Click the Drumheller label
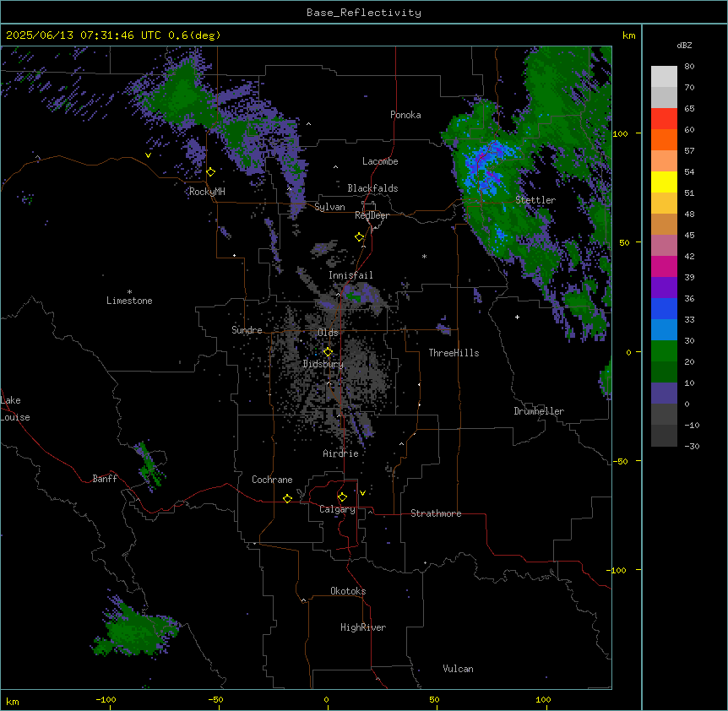The height and width of the screenshot is (711, 728). pyautogui.click(x=539, y=411)
